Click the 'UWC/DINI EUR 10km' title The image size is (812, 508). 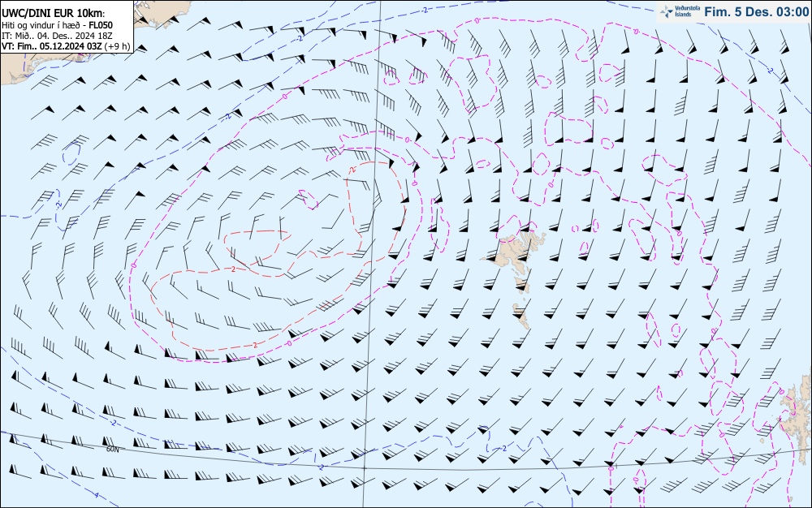[x=53, y=15]
